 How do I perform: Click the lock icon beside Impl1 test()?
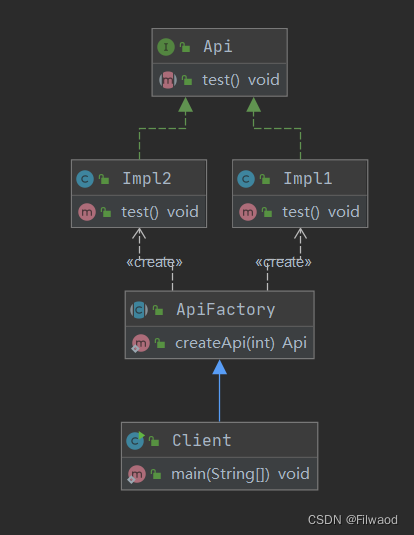coord(267,212)
